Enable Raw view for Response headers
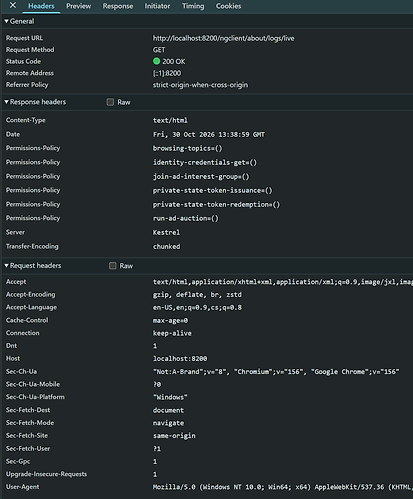 point(110,102)
